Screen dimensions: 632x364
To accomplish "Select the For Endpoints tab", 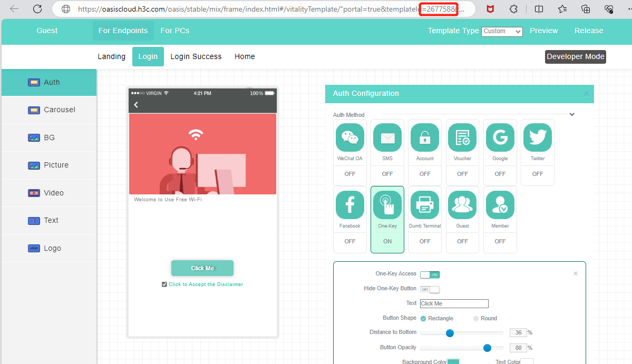I will click(x=123, y=31).
